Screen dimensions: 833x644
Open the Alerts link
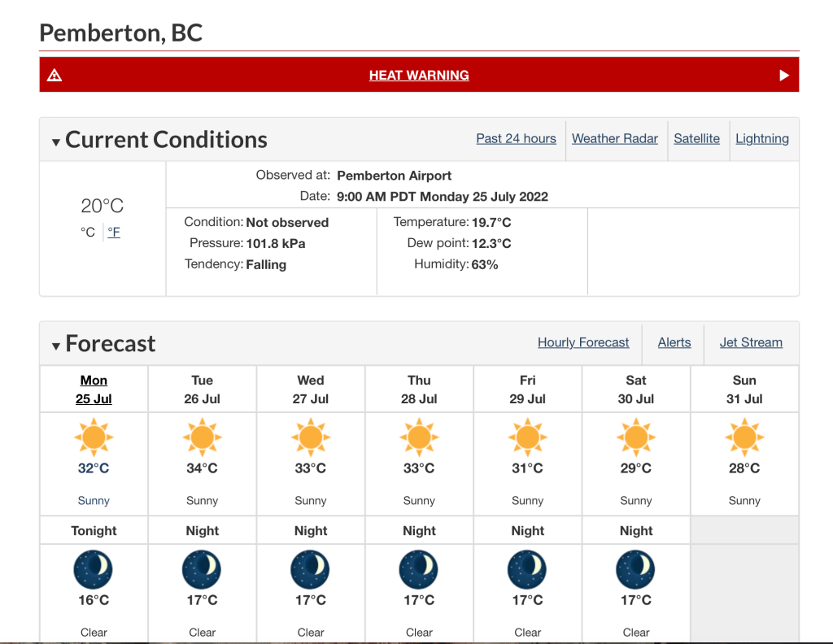674,342
